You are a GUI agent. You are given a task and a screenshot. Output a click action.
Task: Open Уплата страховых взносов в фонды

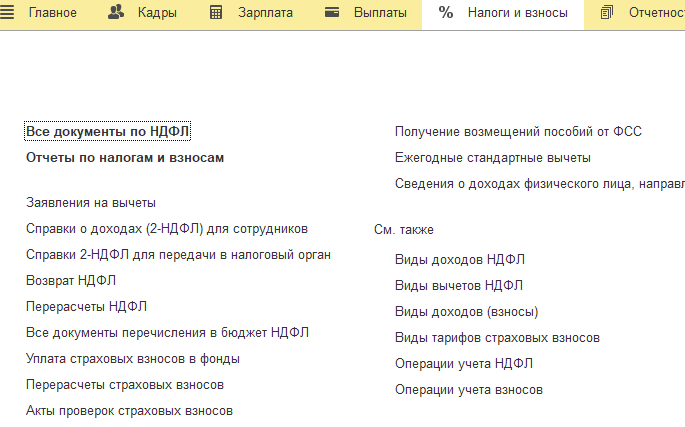pyautogui.click(x=133, y=358)
